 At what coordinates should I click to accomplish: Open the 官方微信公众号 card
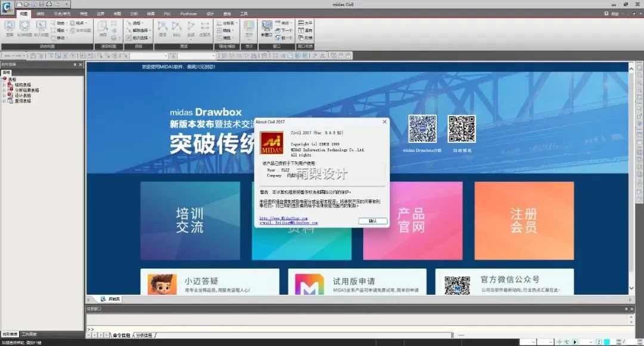point(504,282)
